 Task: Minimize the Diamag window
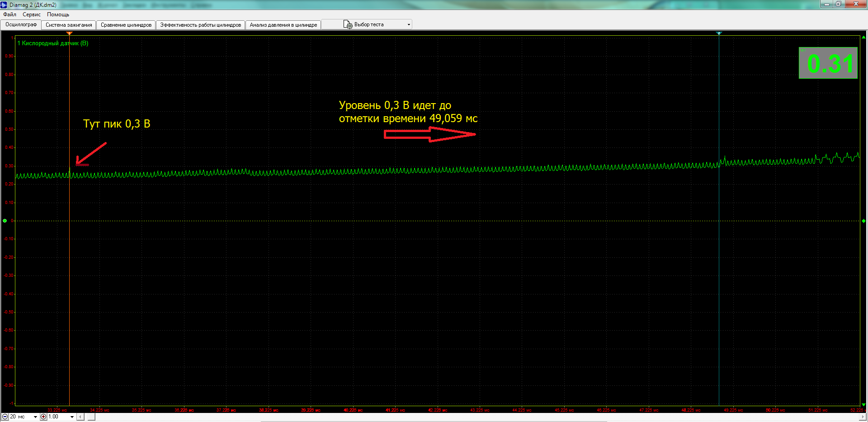click(826, 4)
